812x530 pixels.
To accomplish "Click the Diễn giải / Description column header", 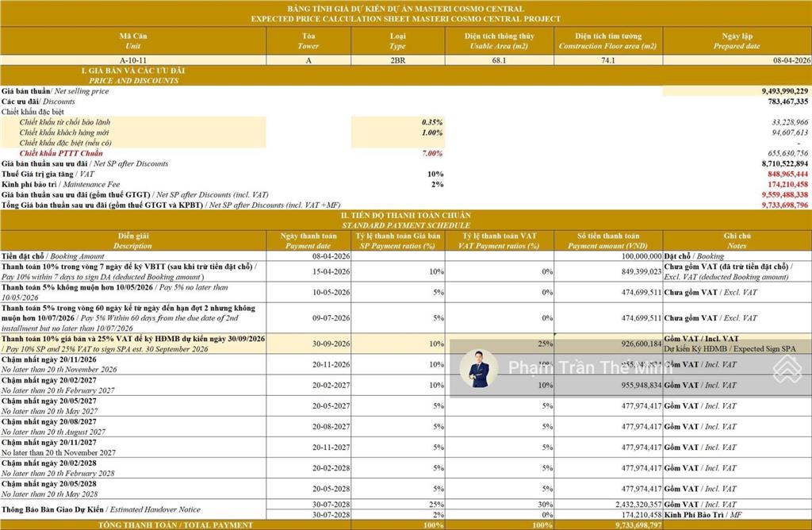I will 133,241.
